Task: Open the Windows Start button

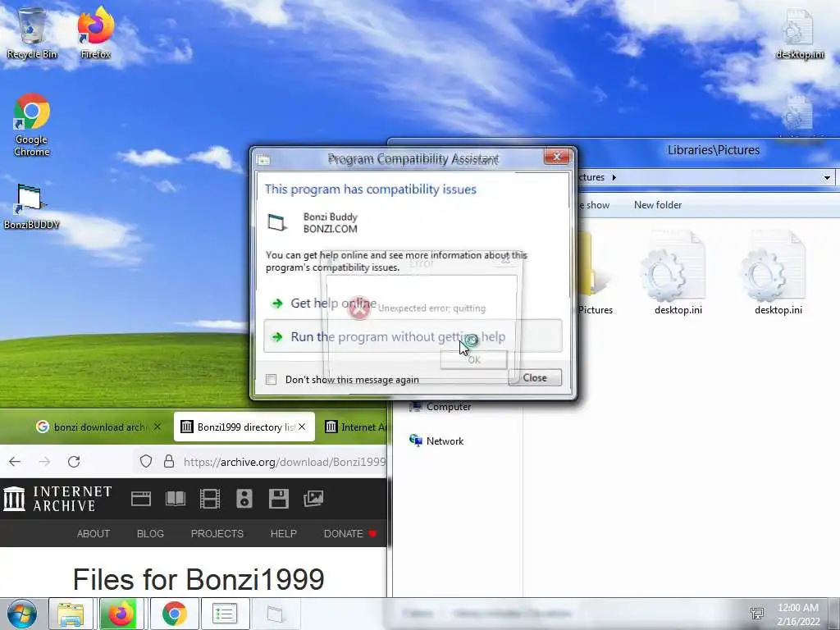Action: pos(22,614)
